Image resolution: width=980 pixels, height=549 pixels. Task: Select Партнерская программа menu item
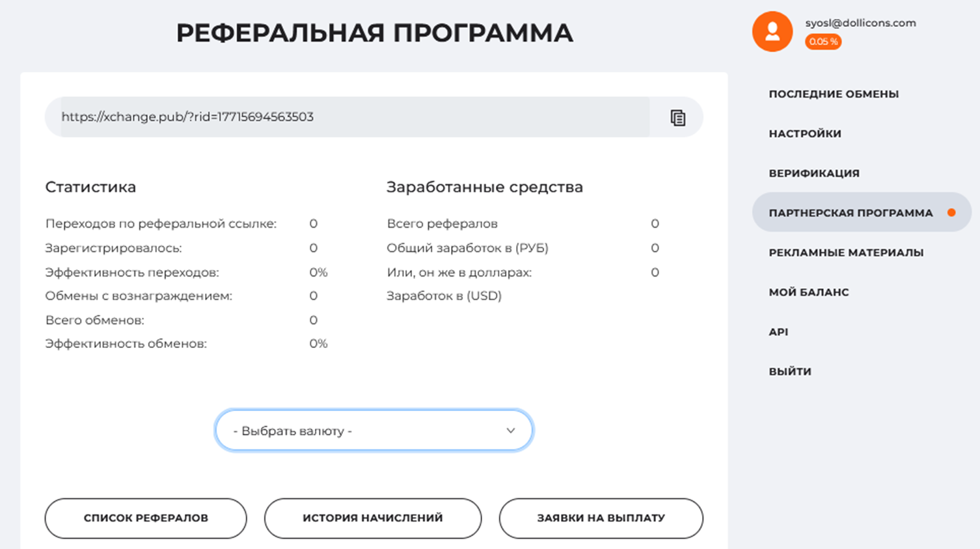851,213
